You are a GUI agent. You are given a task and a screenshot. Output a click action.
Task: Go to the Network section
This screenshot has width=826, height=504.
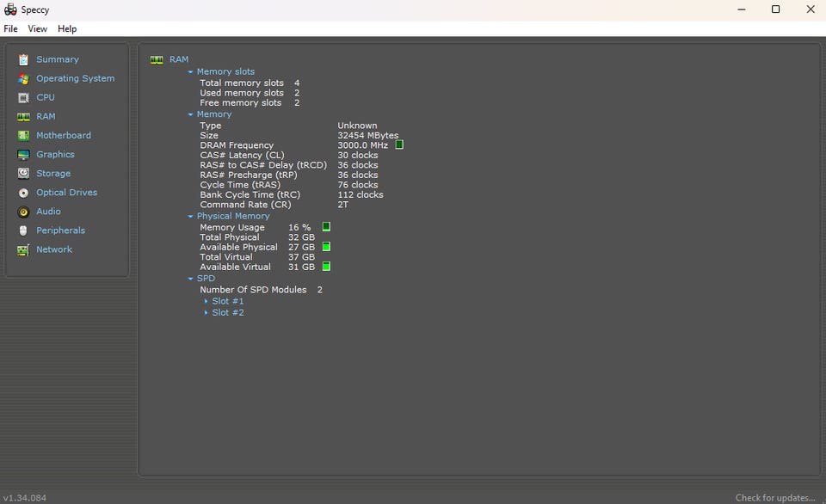(x=54, y=249)
